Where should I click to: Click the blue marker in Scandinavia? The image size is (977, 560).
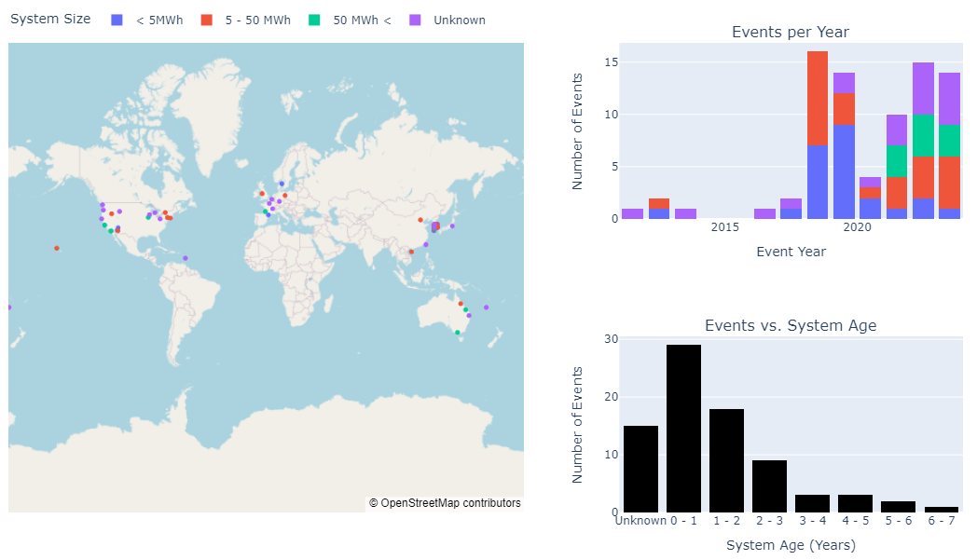(x=282, y=184)
